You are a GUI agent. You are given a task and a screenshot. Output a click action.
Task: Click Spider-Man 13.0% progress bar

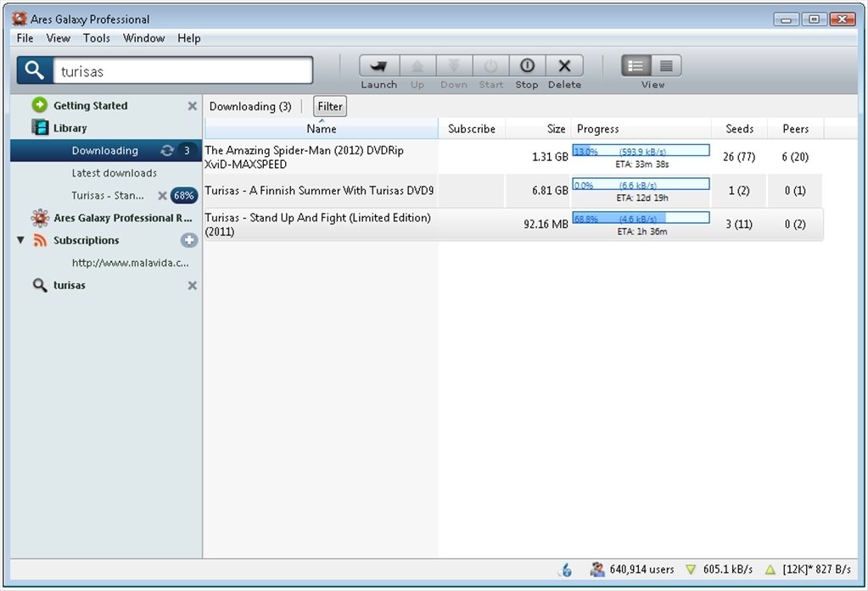tap(641, 151)
